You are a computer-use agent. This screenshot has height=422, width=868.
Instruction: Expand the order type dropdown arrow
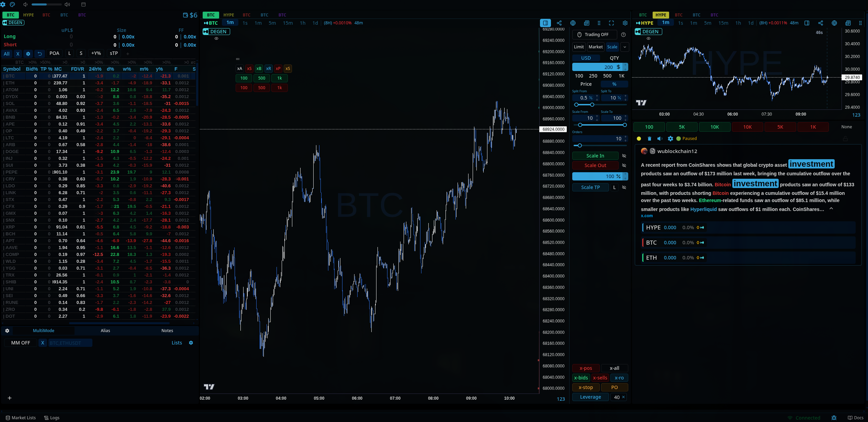point(625,47)
